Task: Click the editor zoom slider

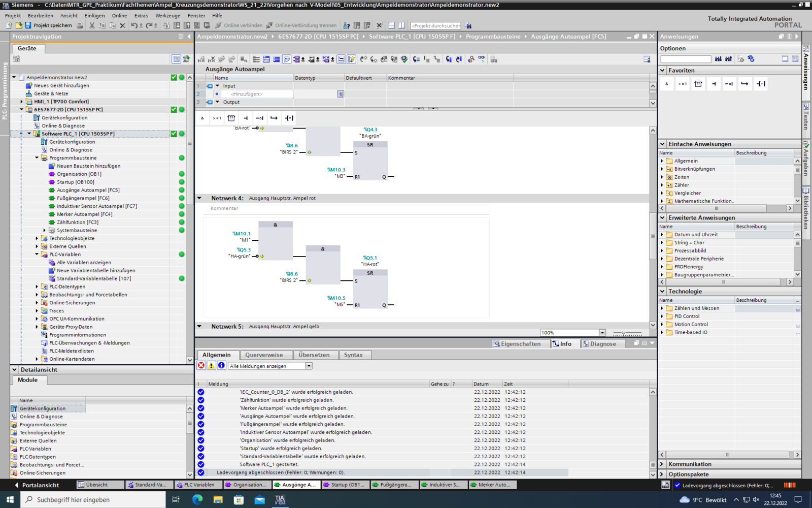Action: [x=624, y=333]
